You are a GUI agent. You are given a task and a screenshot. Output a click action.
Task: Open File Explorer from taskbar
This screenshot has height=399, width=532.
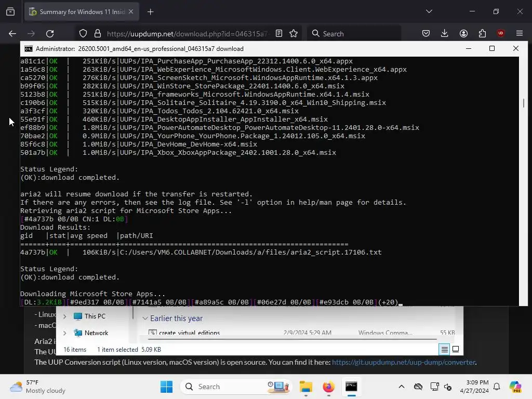pos(305,387)
